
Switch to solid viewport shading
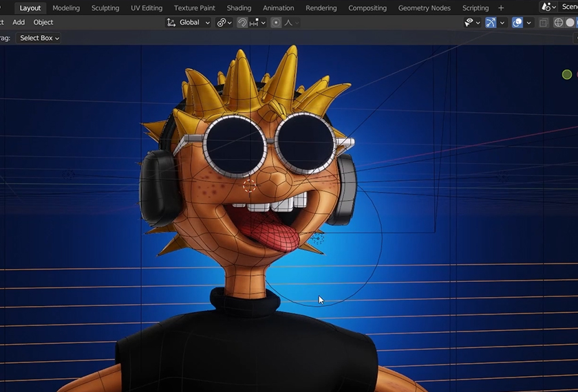click(570, 23)
